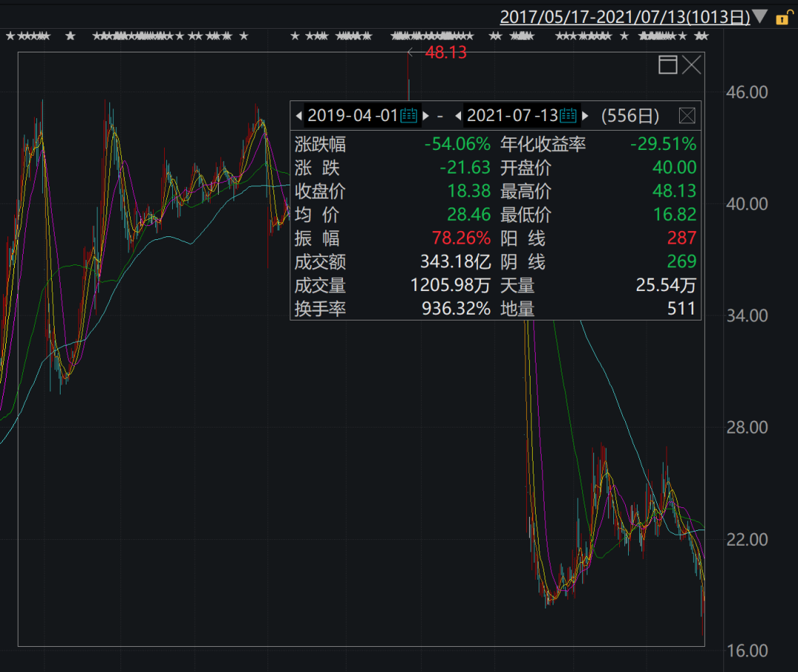The image size is (798, 672).
Task: Click the isolated star marker second from left
Action: [70, 35]
